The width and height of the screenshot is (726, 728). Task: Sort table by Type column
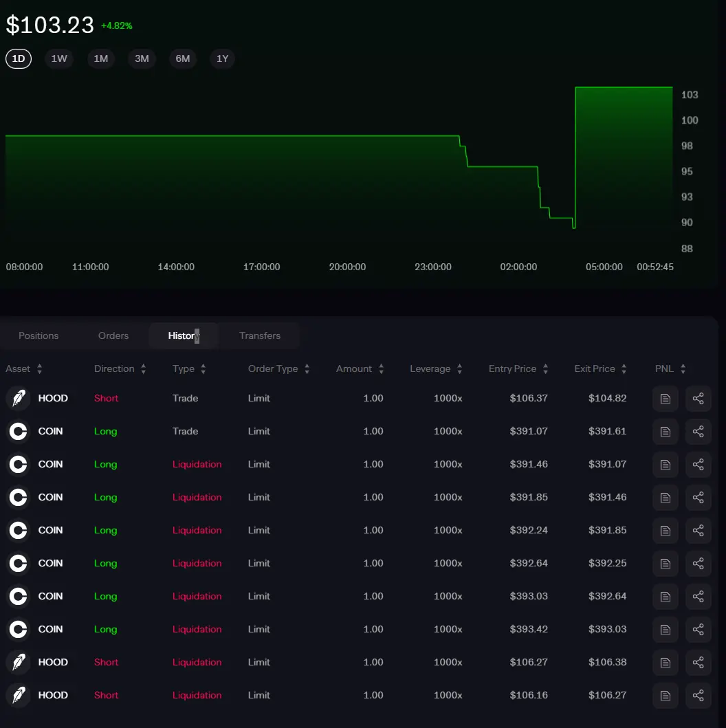[x=189, y=368]
